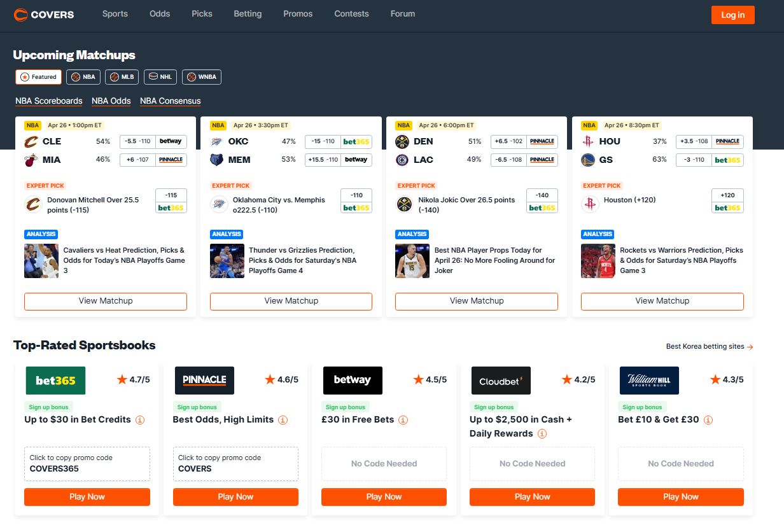Click the Miami Heat team logo
The height and width of the screenshot is (532, 784).
(32, 160)
